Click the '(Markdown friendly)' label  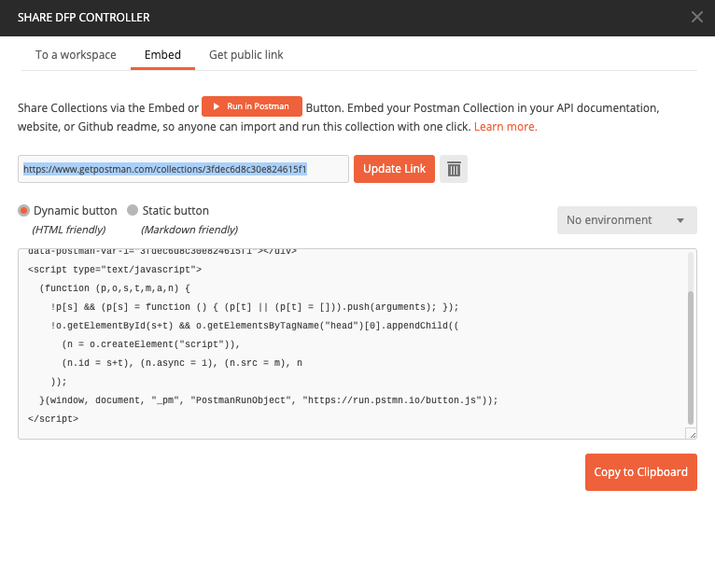click(x=189, y=230)
